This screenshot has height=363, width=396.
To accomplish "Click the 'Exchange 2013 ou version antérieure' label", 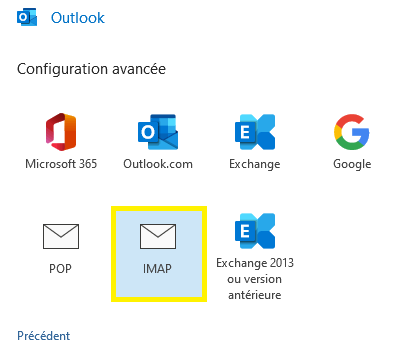I will click(255, 279).
